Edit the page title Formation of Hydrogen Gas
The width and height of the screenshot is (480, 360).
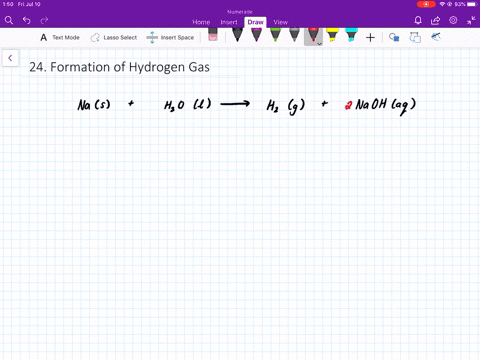tap(119, 67)
